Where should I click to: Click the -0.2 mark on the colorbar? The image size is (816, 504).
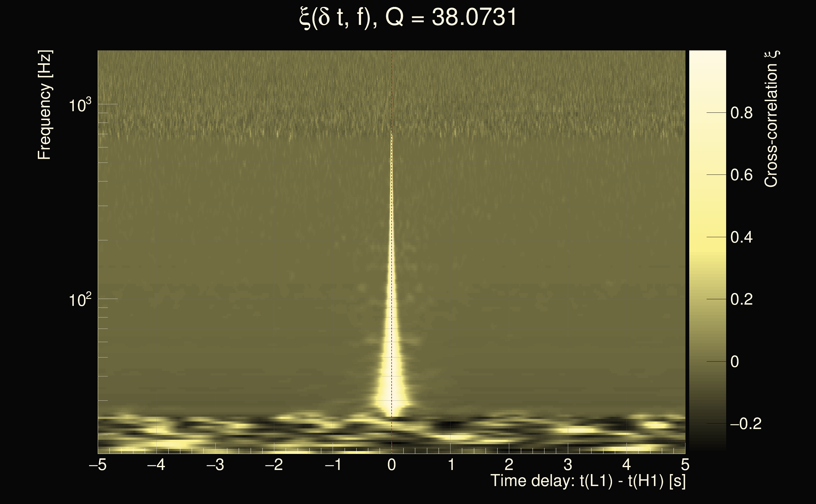click(745, 424)
